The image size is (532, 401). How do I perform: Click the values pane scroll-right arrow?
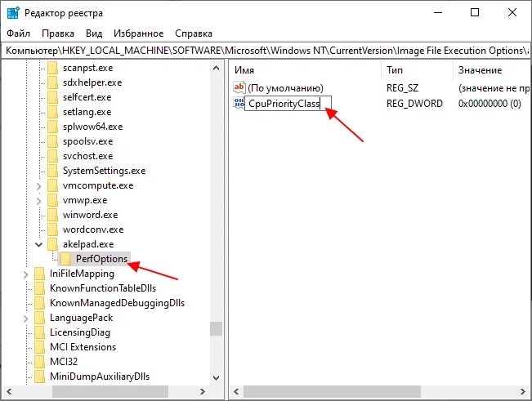523,391
